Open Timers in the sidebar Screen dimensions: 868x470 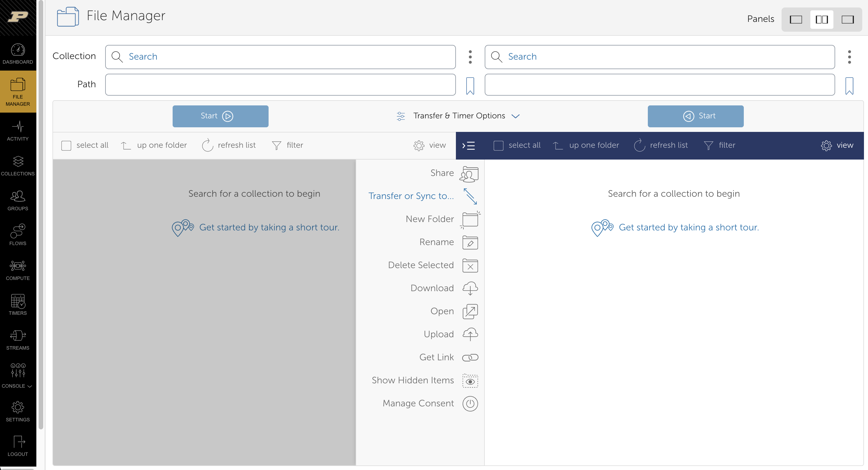point(18,305)
